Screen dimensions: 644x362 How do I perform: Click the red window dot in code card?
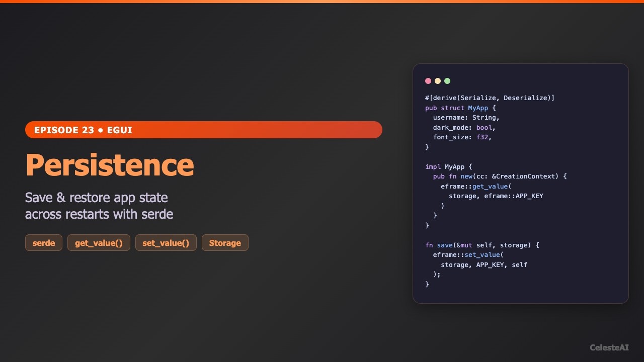pyautogui.click(x=428, y=81)
